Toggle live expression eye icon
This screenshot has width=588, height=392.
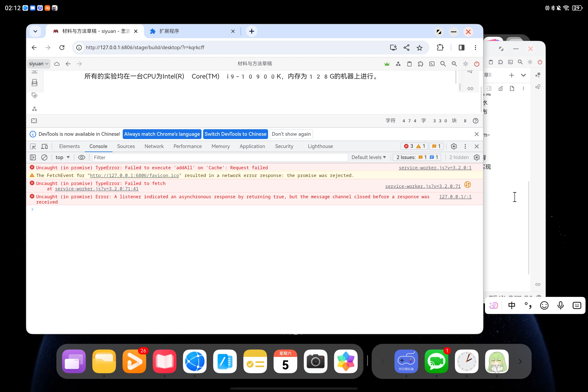point(81,157)
